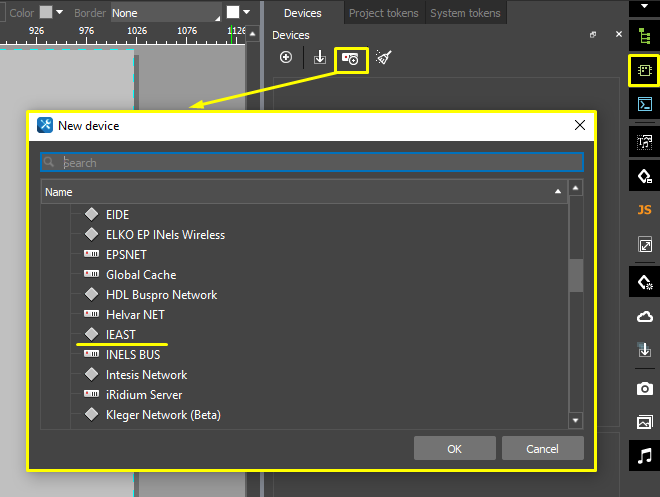
Task: Open the music note sounds panel
Action: tap(644, 456)
